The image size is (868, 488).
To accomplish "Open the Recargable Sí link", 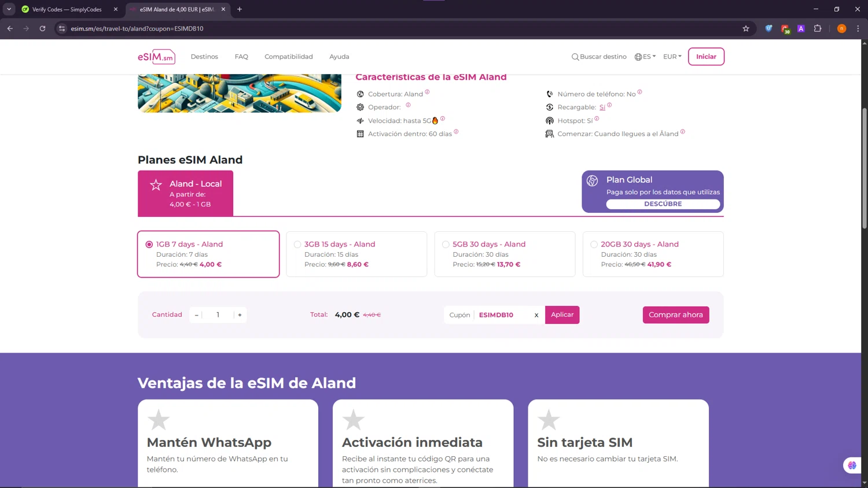I will [x=602, y=108].
